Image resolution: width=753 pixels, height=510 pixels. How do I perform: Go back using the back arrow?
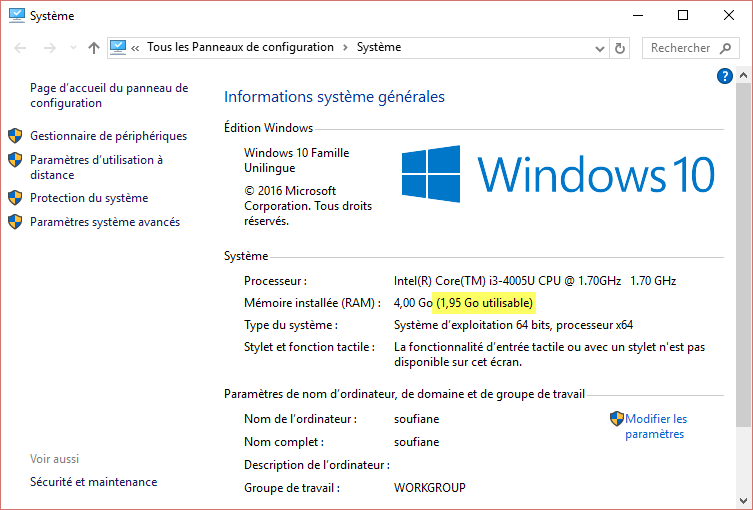20,48
